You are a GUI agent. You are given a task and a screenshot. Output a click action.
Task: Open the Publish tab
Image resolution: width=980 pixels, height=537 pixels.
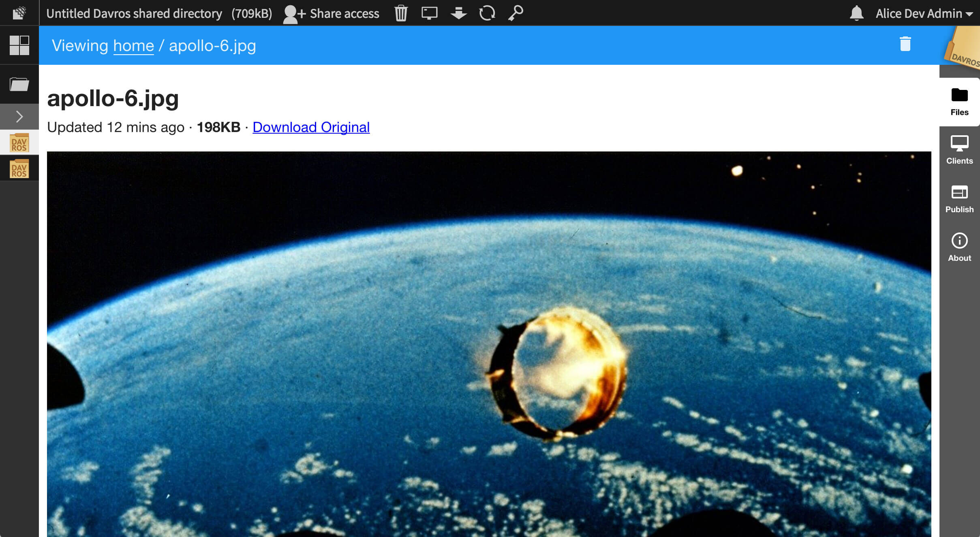(x=959, y=199)
